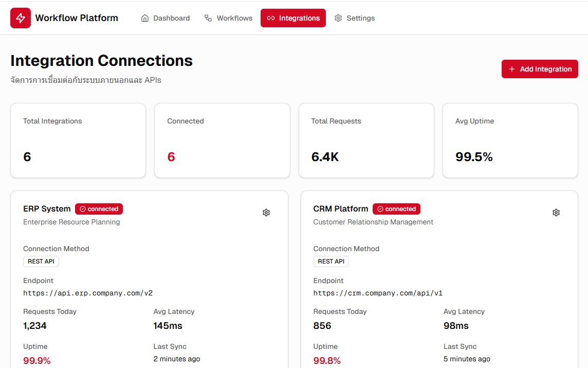This screenshot has width=588, height=368.
Task: Open CRM Platform settings gear
Action: pos(556,213)
